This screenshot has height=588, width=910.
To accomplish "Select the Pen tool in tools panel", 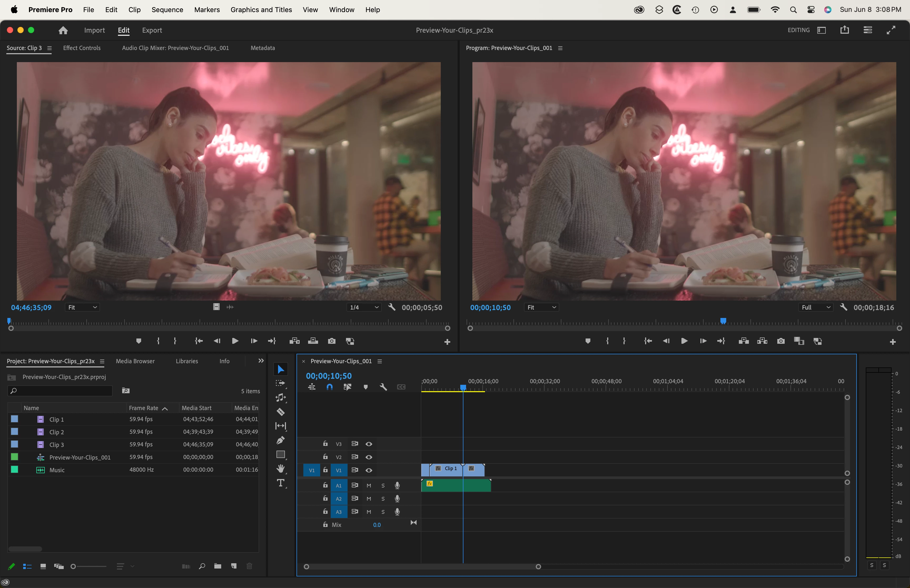I will point(281,440).
